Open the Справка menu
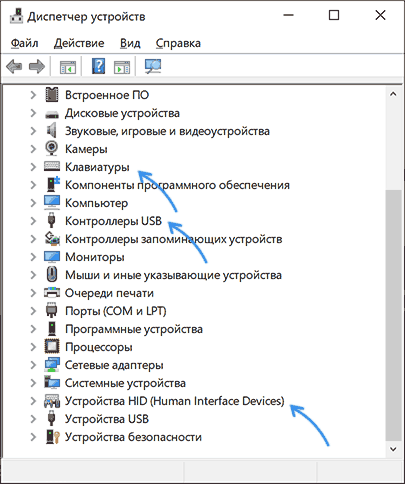The height and width of the screenshot is (484, 405). pyautogui.click(x=178, y=43)
